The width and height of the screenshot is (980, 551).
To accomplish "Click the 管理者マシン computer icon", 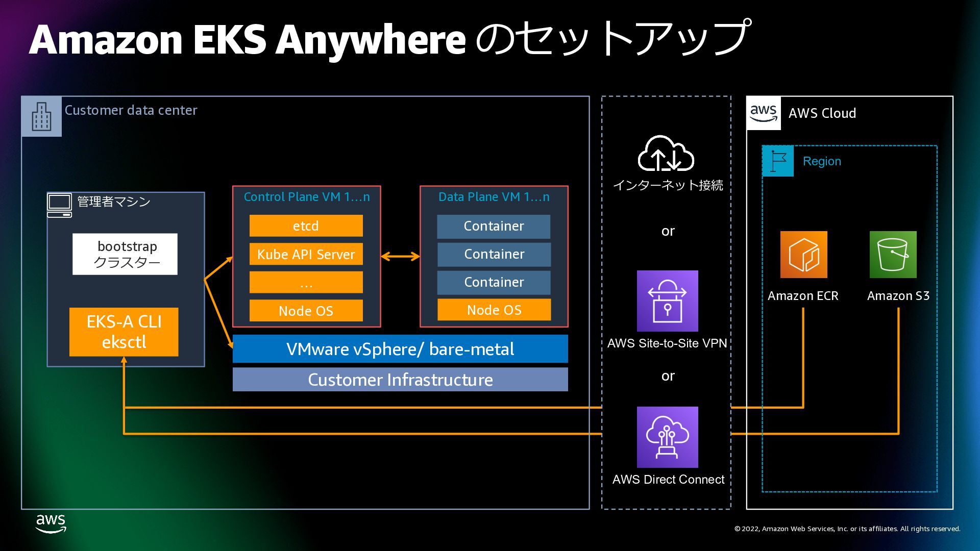I will [x=60, y=206].
